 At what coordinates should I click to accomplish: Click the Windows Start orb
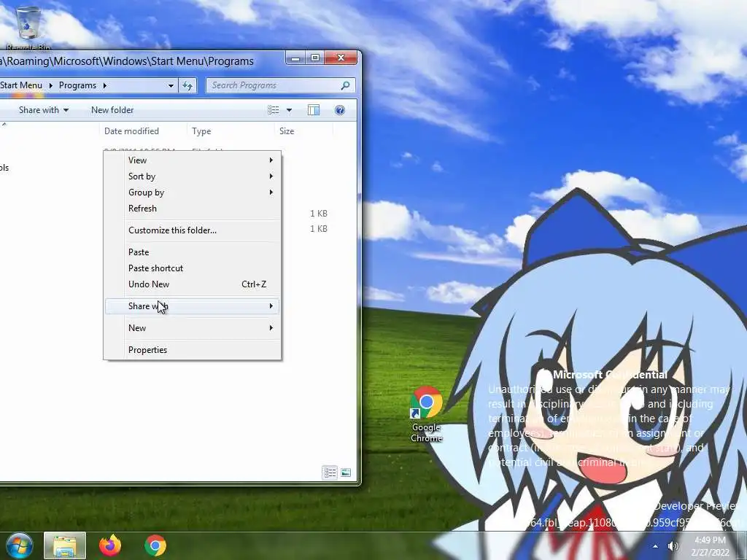coord(20,545)
